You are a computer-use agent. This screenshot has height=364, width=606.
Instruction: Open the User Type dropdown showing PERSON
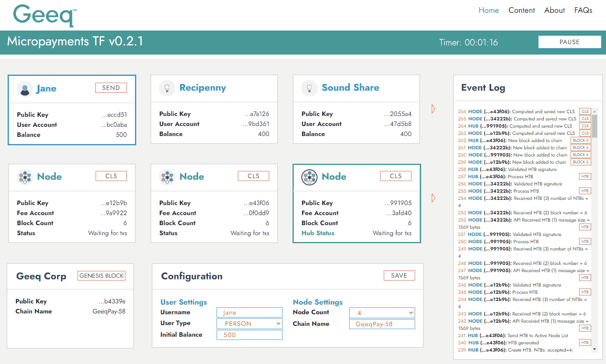[250, 324]
